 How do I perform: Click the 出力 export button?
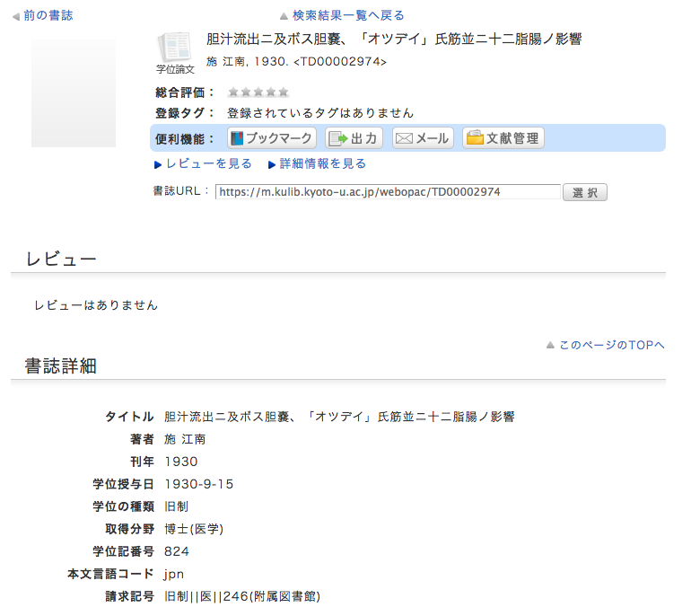354,138
